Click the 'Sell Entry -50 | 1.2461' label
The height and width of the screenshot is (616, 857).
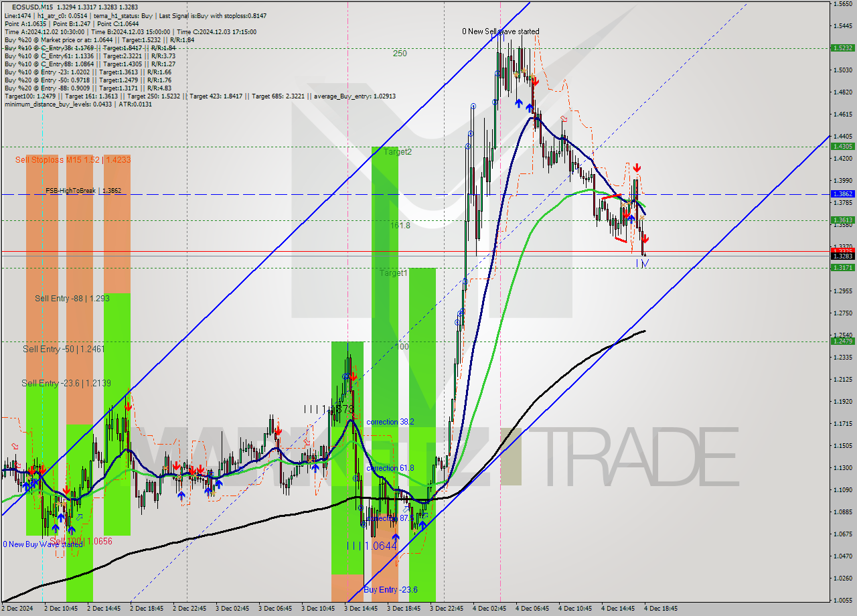(64, 349)
